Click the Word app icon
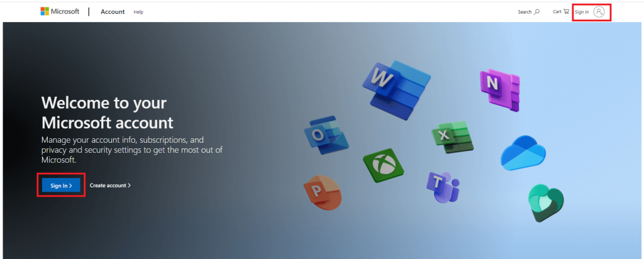 tap(396, 89)
